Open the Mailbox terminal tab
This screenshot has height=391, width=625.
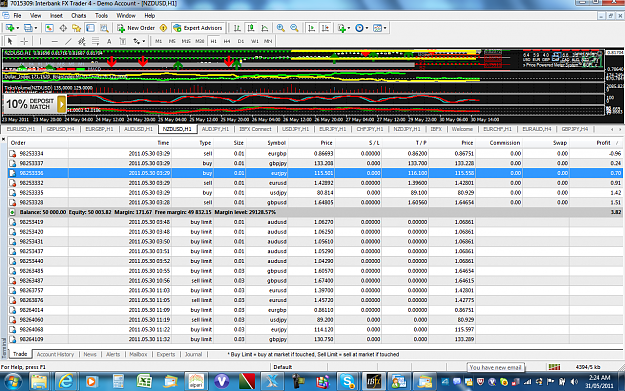(x=138, y=354)
